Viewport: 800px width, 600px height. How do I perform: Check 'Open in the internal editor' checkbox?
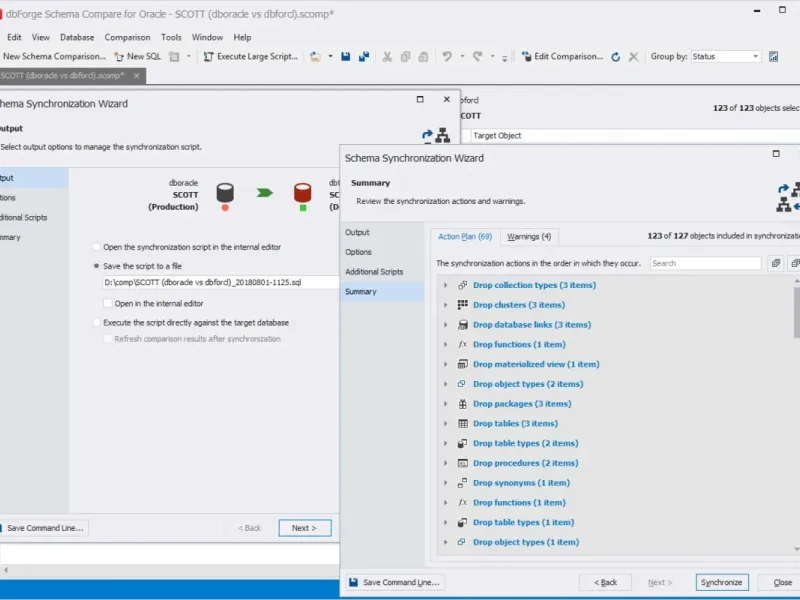pos(108,303)
